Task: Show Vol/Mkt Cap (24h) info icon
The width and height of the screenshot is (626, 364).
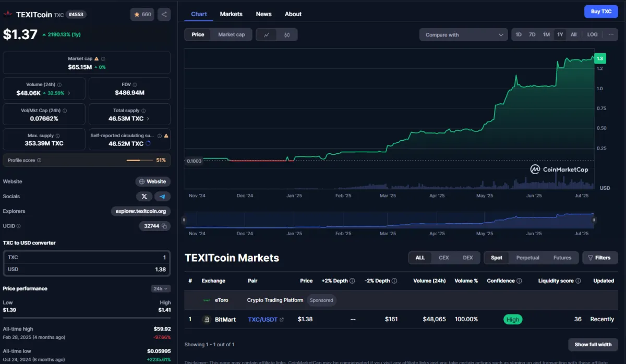Action: tap(65, 111)
